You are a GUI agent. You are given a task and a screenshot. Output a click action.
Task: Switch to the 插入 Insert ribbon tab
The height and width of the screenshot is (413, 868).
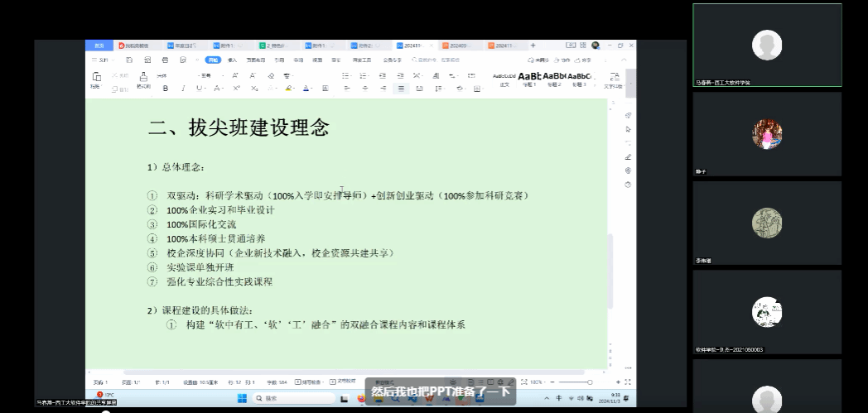pyautogui.click(x=233, y=60)
